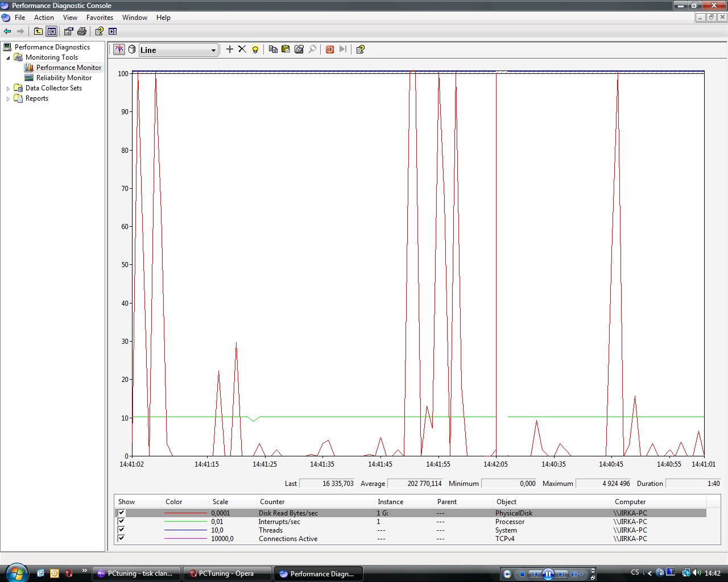Click the Back arrow in the console toolbar
Image resolution: width=728 pixels, height=582 pixels.
(7, 31)
